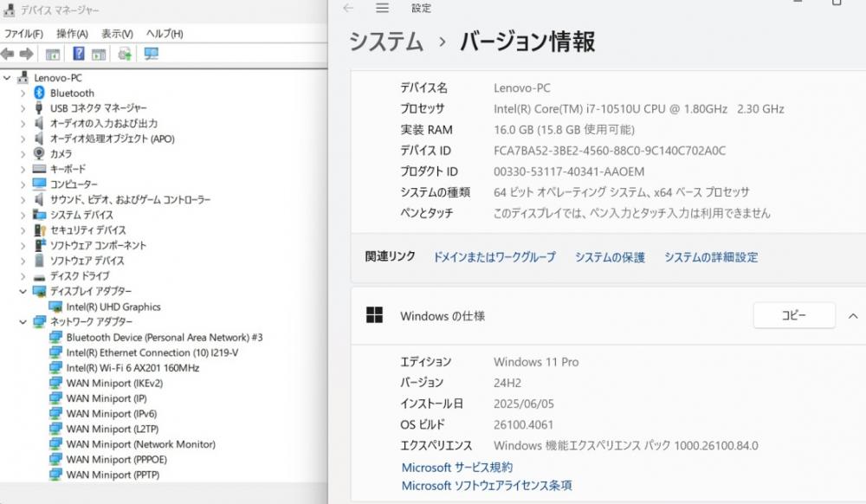The image size is (866, 504).
Task: Click the OS build value 26100.4061
Action: 523,425
